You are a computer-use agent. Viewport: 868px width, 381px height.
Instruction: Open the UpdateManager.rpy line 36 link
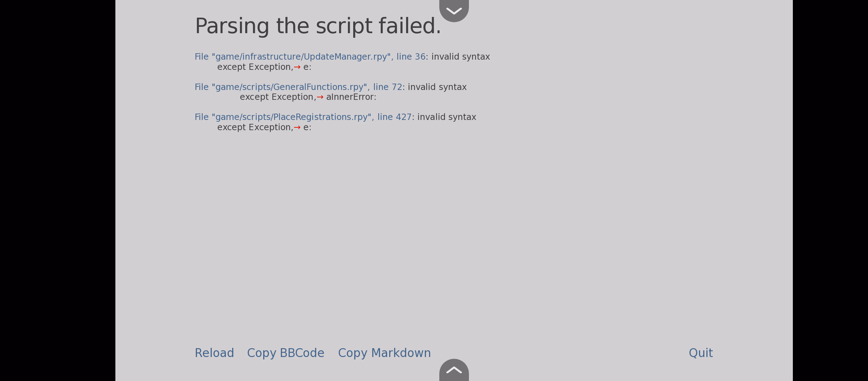point(310,57)
